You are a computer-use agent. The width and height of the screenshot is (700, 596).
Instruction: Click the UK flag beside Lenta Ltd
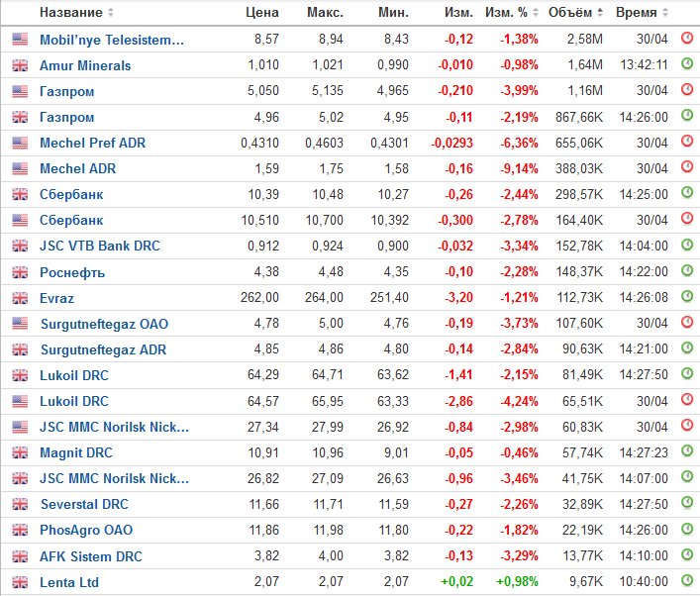tap(20, 582)
